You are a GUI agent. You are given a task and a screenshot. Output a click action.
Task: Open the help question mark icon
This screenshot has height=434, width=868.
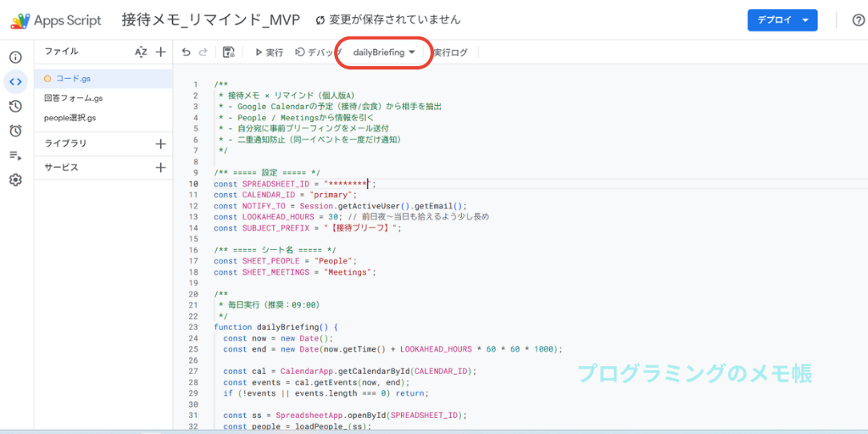[x=858, y=20]
